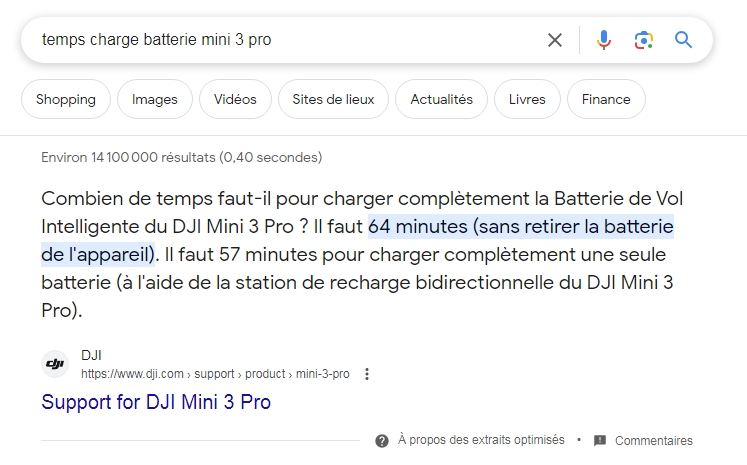Open the Sites de lieux filter
Image resolution: width=747 pixels, height=465 pixels.
tap(333, 99)
